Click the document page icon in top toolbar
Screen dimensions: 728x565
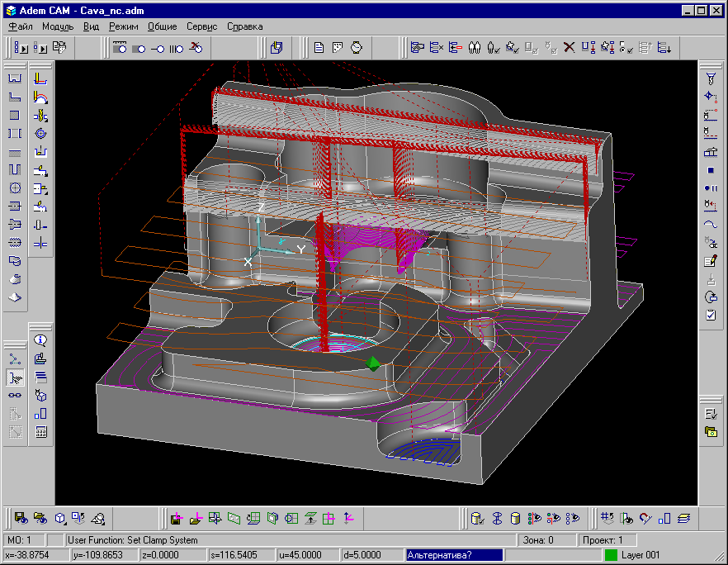tap(319, 47)
